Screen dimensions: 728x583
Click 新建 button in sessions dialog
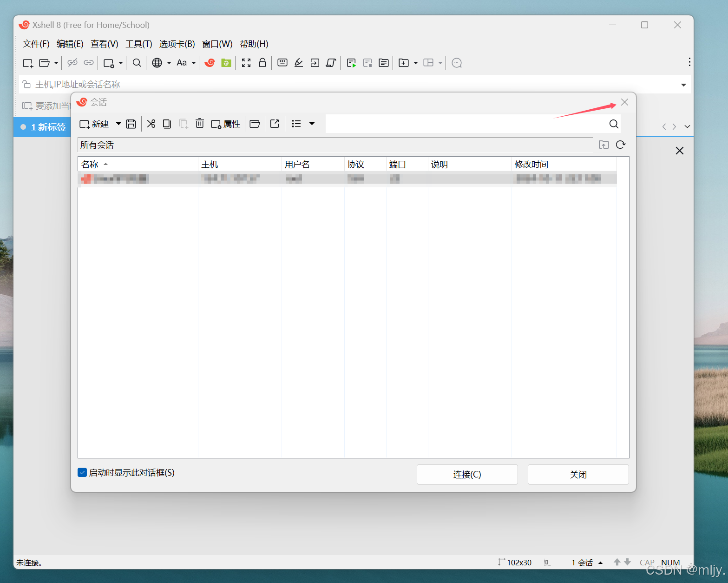[x=94, y=124]
